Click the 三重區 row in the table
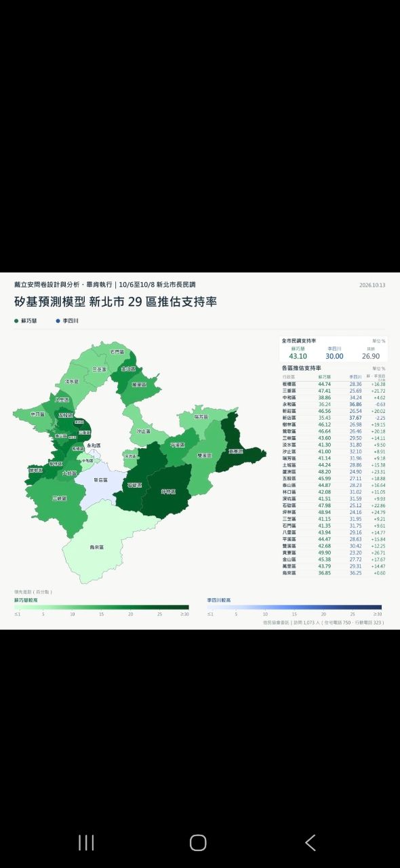The image size is (400, 868). coord(334,391)
